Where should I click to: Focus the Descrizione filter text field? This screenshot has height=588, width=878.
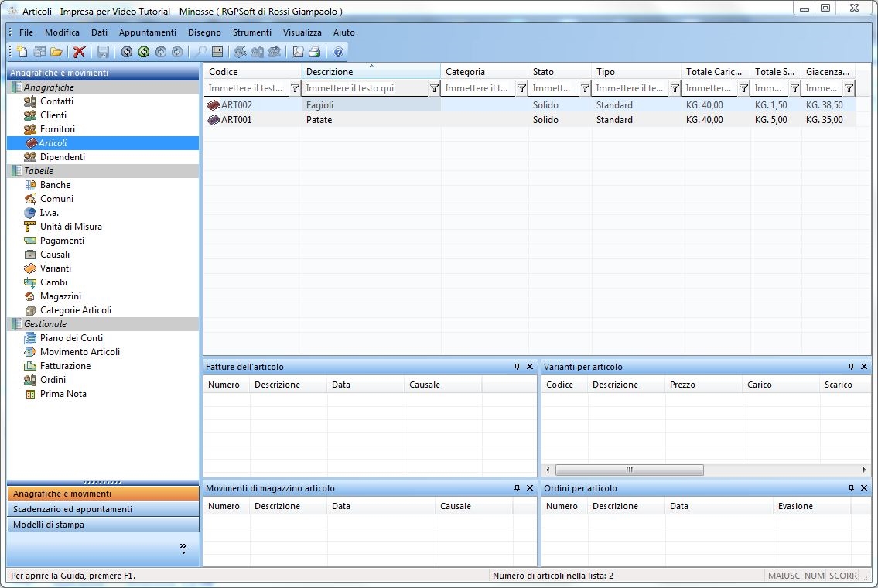[x=366, y=88]
